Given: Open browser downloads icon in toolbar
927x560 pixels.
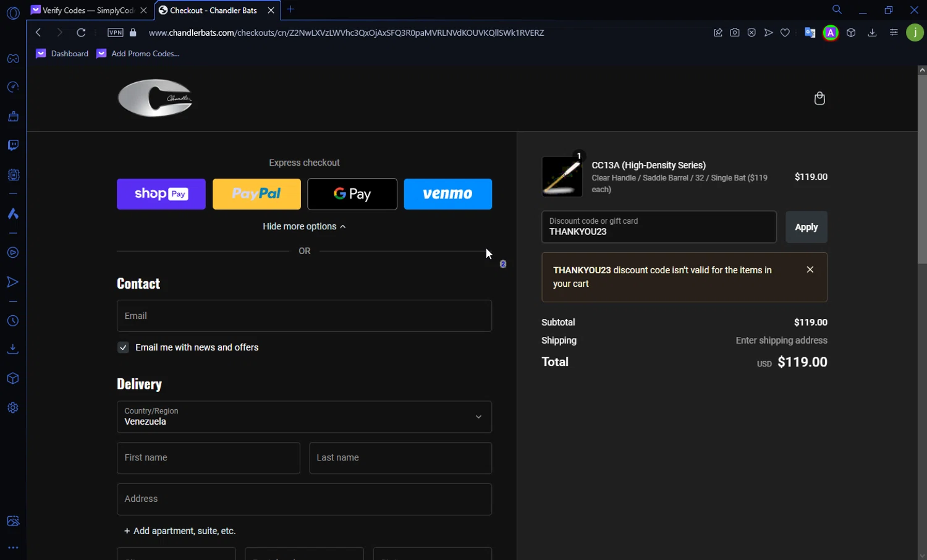Looking at the screenshot, I should [x=872, y=33].
